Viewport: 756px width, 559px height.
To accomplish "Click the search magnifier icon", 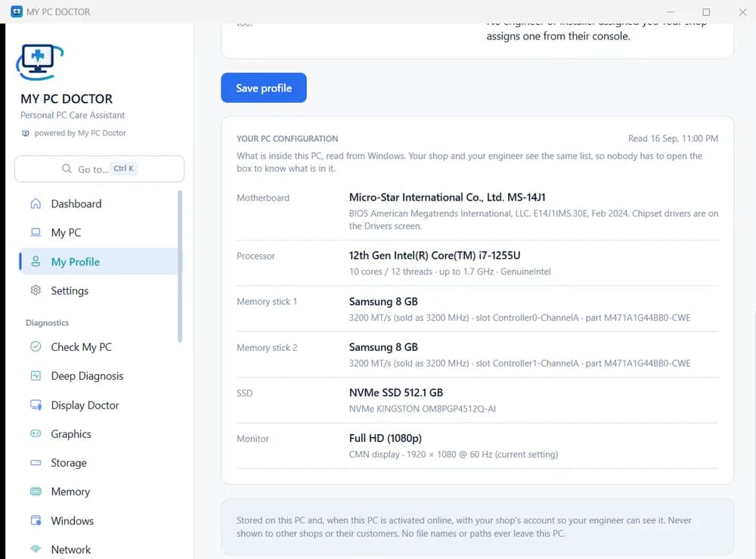I will tap(67, 169).
